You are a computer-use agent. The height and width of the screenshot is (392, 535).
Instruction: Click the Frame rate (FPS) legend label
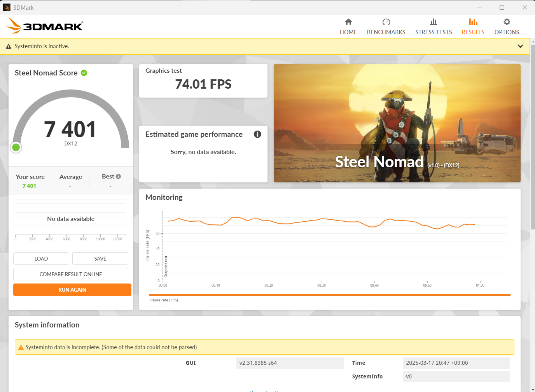pos(164,300)
